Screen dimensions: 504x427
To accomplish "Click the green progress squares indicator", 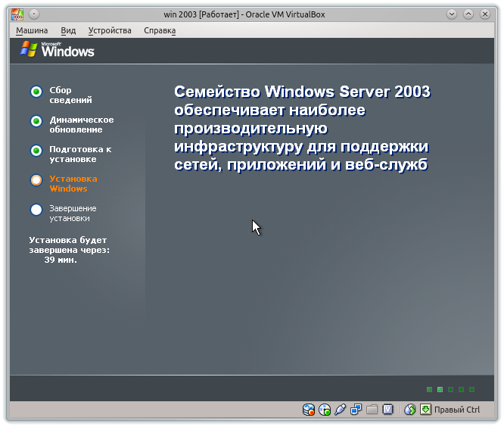I will coord(450,389).
